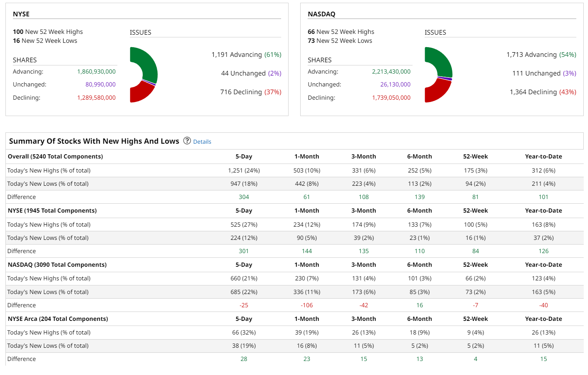
Task: Select NASDAQ unchanged shares value 26,130,000
Action: (395, 85)
